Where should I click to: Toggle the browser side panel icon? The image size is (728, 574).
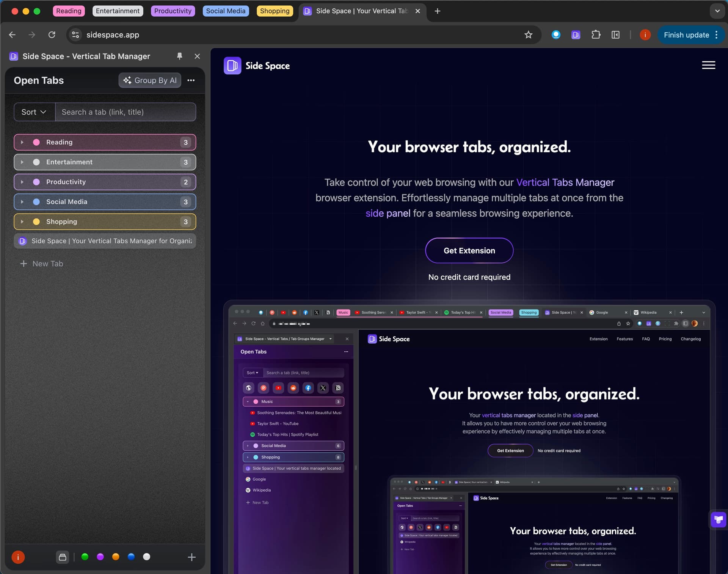point(615,35)
